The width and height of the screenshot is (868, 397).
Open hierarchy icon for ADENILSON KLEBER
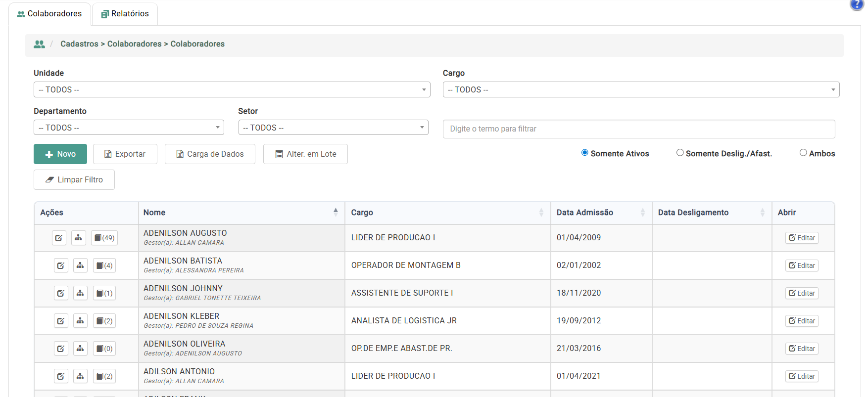click(x=80, y=321)
